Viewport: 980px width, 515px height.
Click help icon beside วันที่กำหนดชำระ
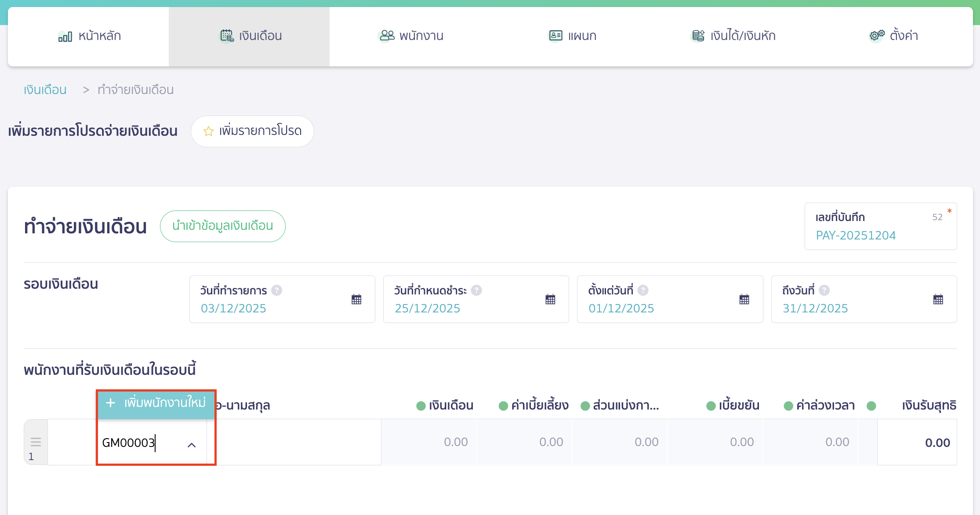pyautogui.click(x=476, y=290)
